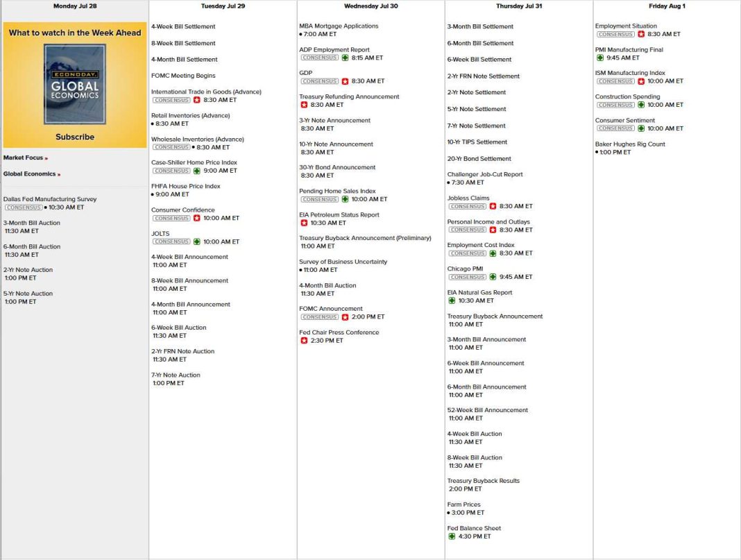Click the red star icon beside GDP
The width and height of the screenshot is (741, 560).
click(345, 81)
